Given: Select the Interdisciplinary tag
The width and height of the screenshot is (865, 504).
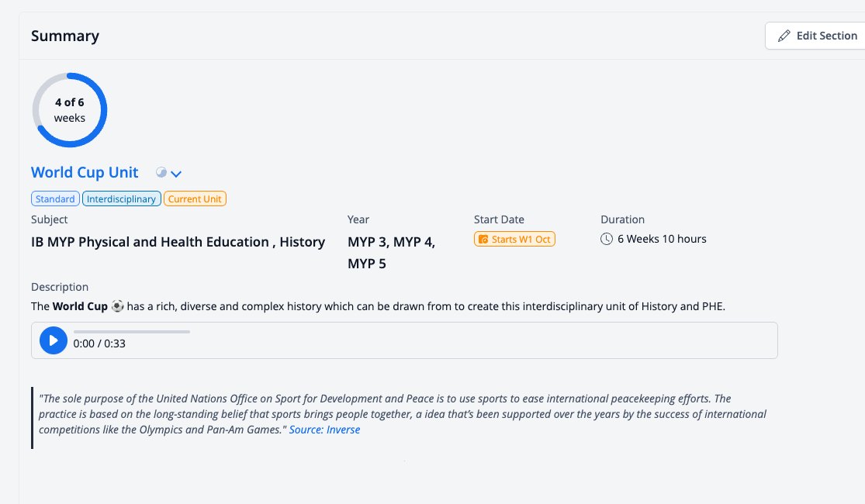Looking at the screenshot, I should pos(121,199).
